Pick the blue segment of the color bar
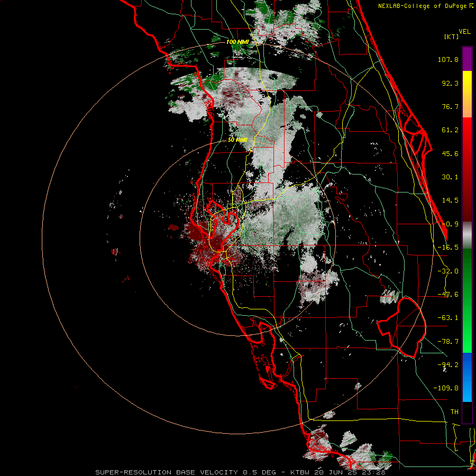 (x=467, y=377)
